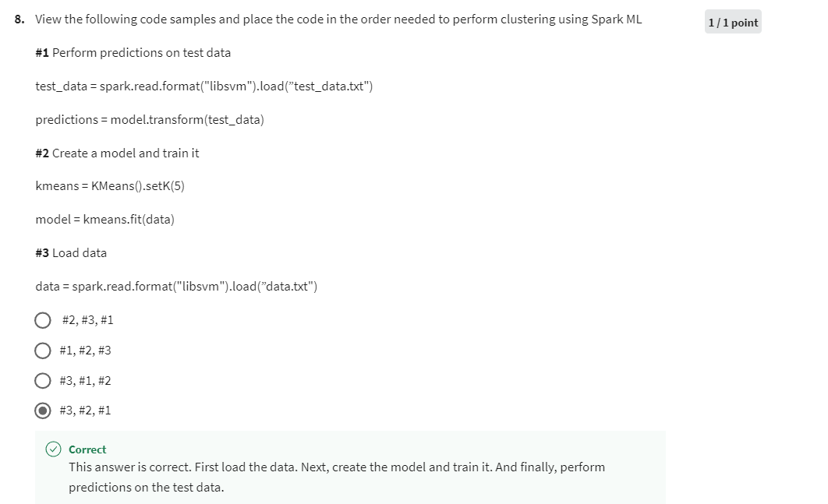Click the answer explanation paragraph text

(x=335, y=476)
